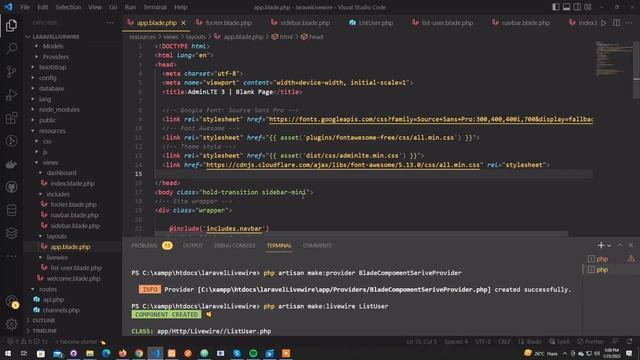Open the Help menu
This screenshot has height=360, width=640.
[180, 7]
